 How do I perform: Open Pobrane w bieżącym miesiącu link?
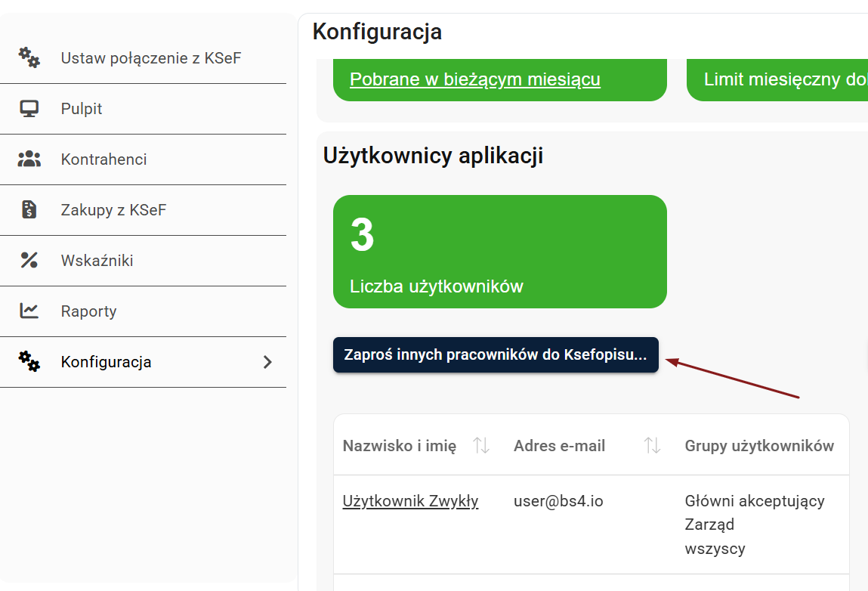coord(474,79)
